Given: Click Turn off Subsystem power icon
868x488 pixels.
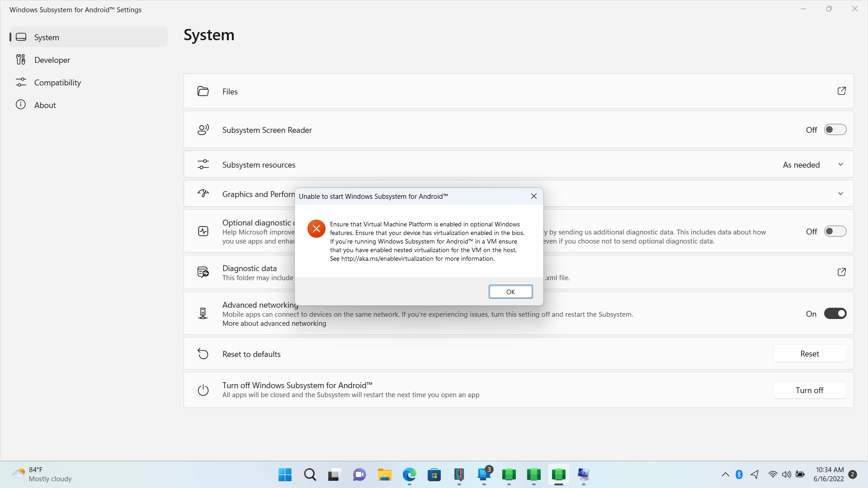Looking at the screenshot, I should (x=203, y=390).
